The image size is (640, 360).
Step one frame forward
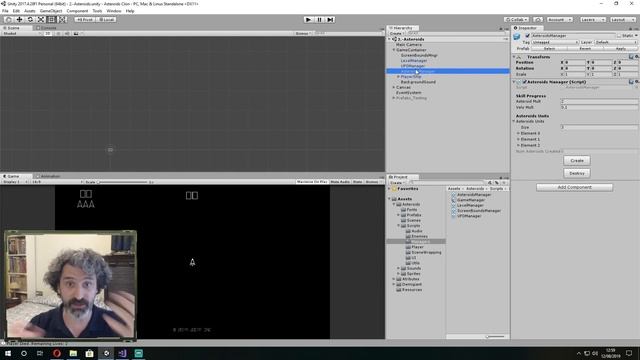(330, 20)
